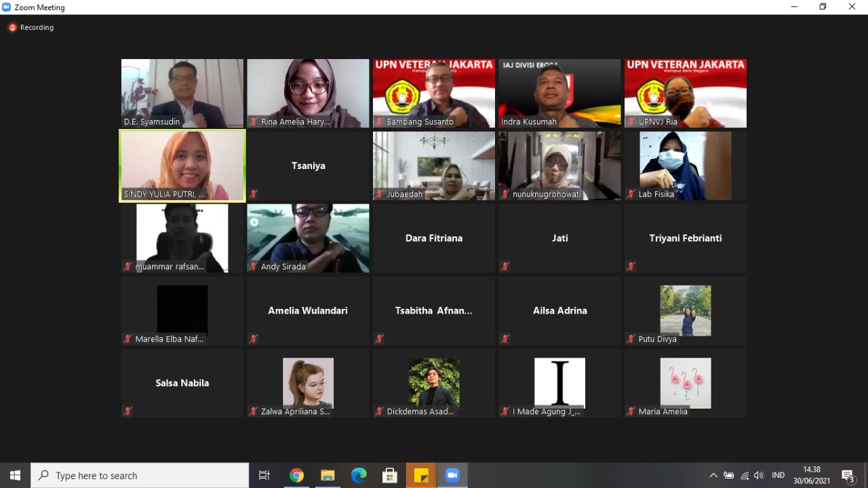
Task: Click the volume icon in system tray
Action: pyautogui.click(x=759, y=476)
